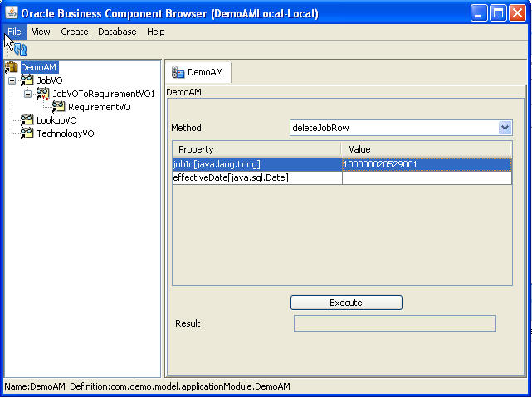Click the JobVOToRequirementVO1 view link icon
The width and height of the screenshot is (532, 398).
[x=43, y=94]
